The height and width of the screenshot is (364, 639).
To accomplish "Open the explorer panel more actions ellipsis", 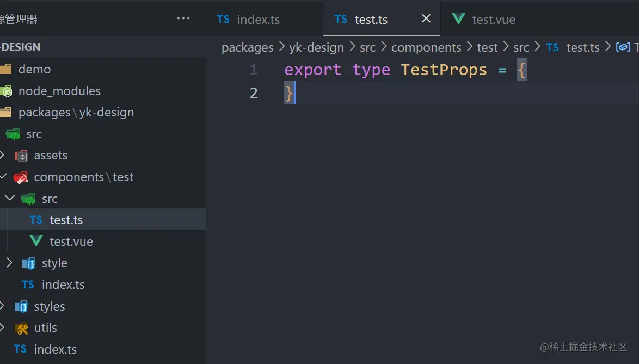I will 183,18.
